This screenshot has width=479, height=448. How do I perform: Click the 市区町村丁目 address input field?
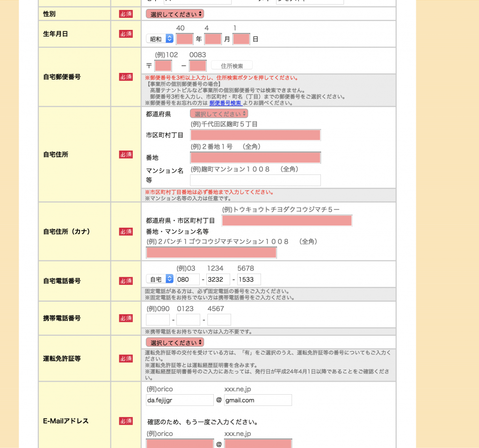coord(255,135)
